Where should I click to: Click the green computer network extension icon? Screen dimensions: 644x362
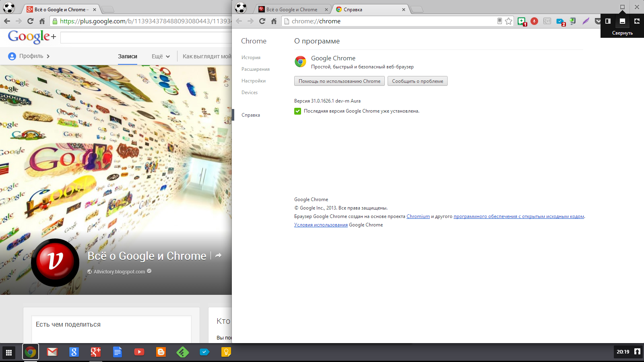click(x=573, y=21)
